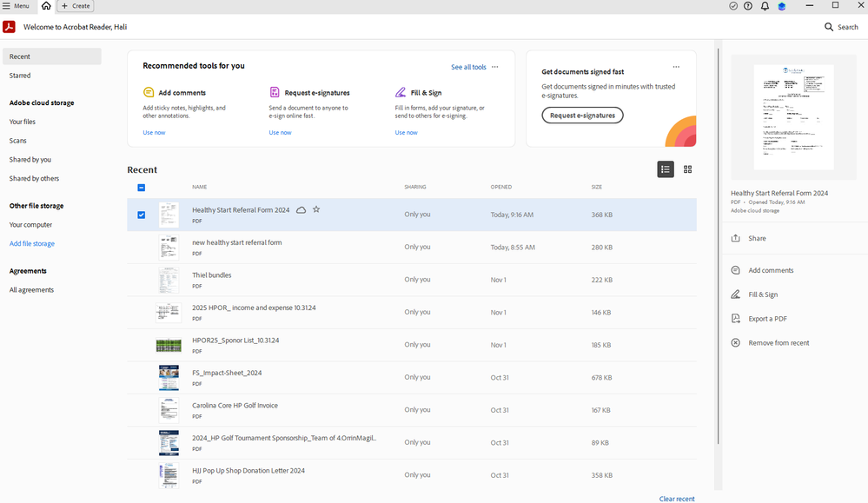Select 2024_HP Golf Tournament Sponsorship file name
Image resolution: width=868 pixels, height=503 pixels.
pyautogui.click(x=284, y=438)
